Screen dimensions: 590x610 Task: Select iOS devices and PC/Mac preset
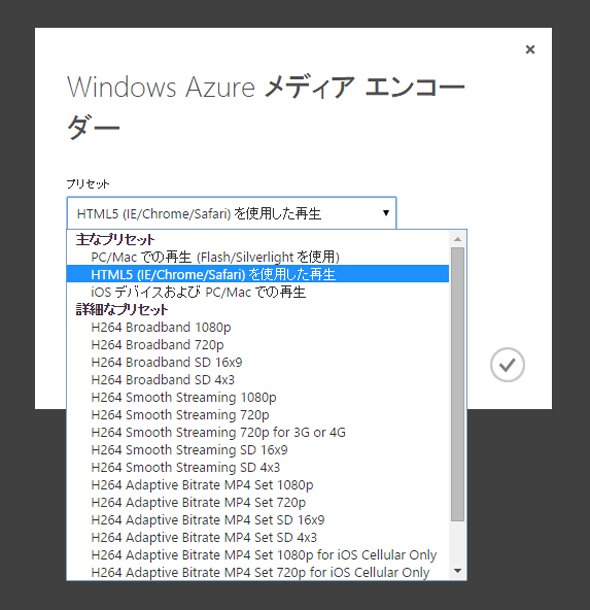click(257, 292)
